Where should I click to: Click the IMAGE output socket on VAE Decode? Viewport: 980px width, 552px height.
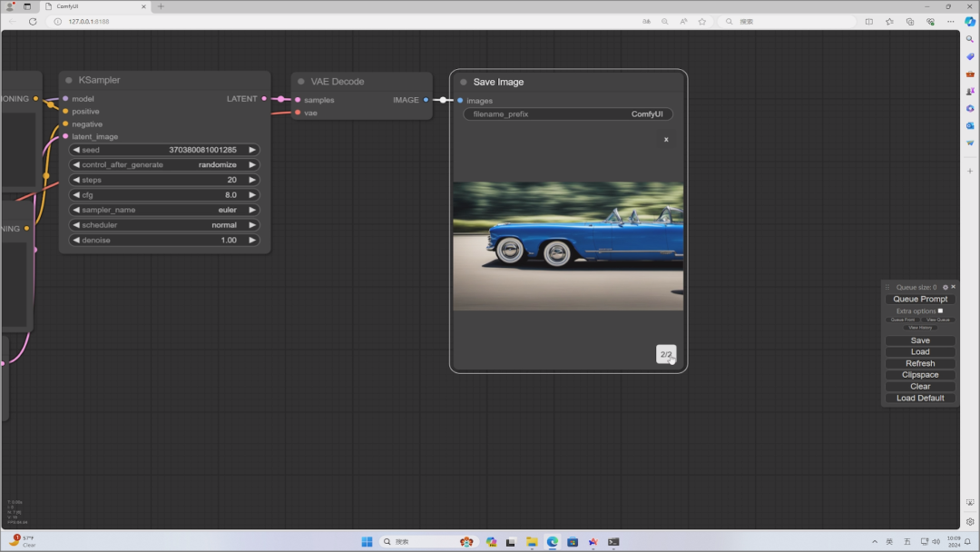click(426, 100)
